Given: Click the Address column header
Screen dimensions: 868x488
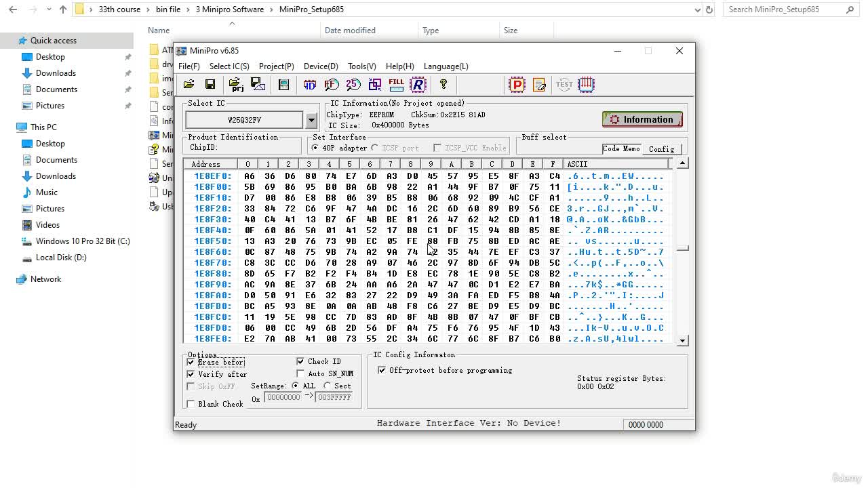Looking at the screenshot, I should [210, 164].
